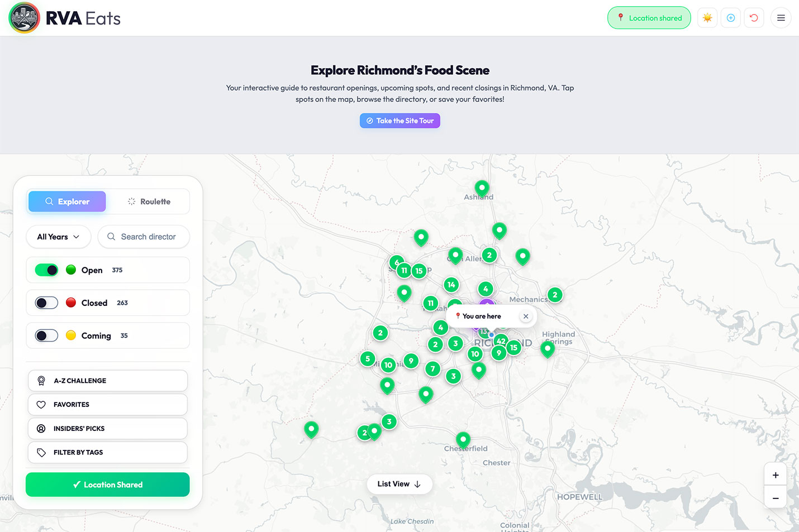
Task: Click the Location shared pill in header
Action: coord(649,18)
